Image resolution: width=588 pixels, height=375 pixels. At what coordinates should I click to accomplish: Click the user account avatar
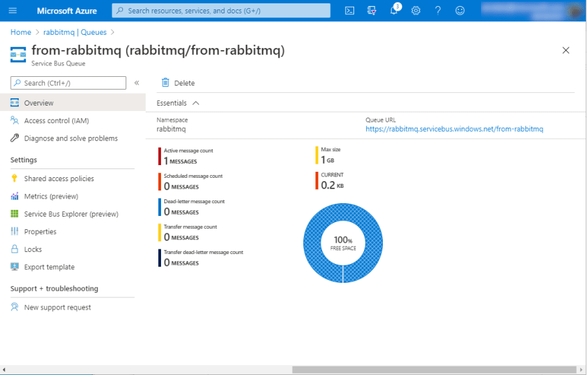tap(575, 11)
